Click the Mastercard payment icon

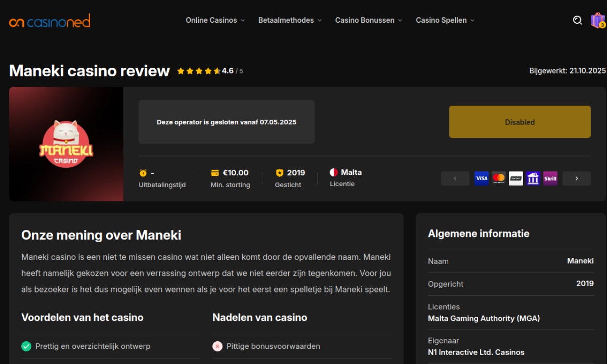498,178
